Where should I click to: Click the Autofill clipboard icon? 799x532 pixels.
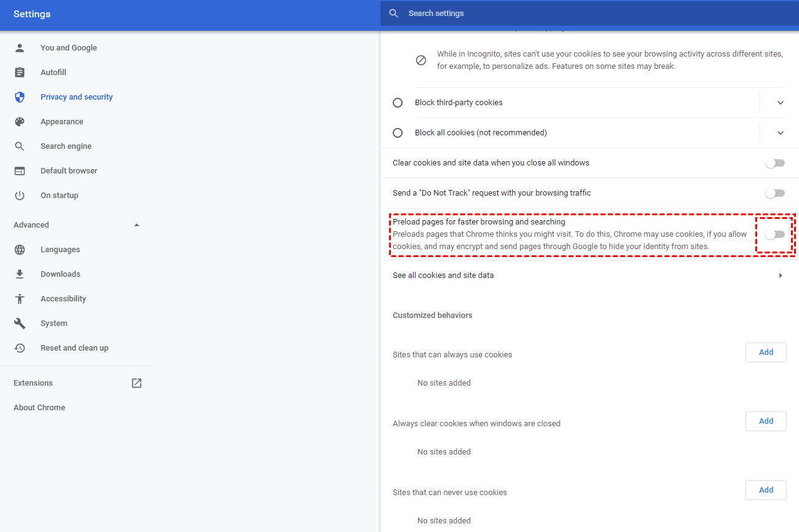(20, 73)
